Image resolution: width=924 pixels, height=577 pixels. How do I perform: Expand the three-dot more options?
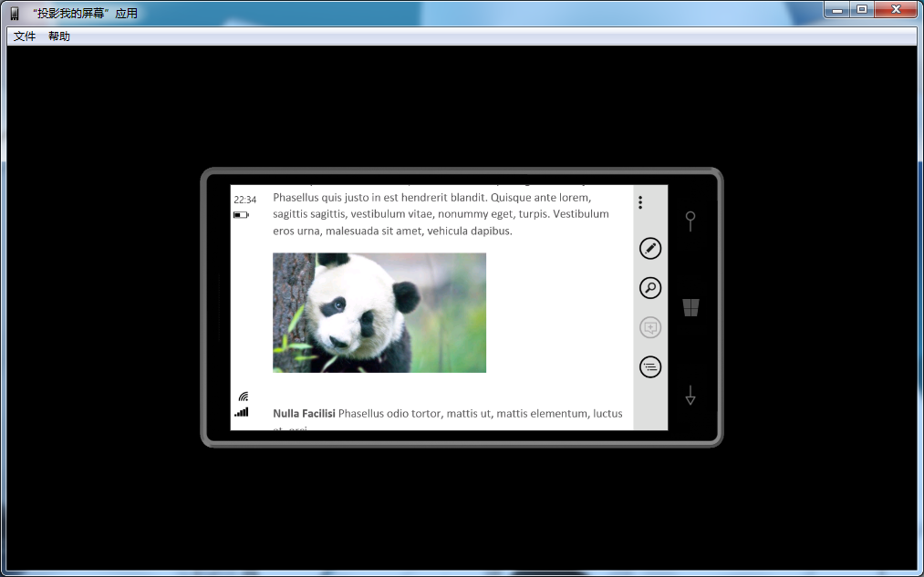click(x=640, y=202)
